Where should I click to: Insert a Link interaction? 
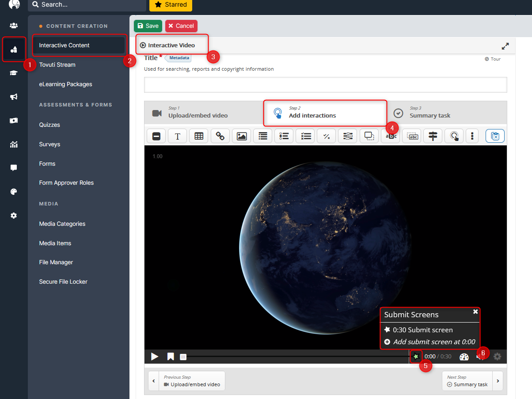[220, 136]
